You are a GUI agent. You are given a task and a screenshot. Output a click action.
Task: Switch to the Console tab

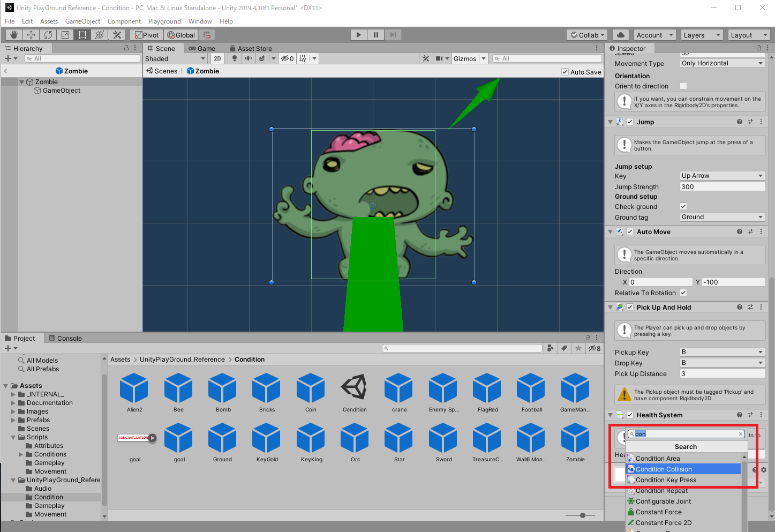(x=65, y=338)
